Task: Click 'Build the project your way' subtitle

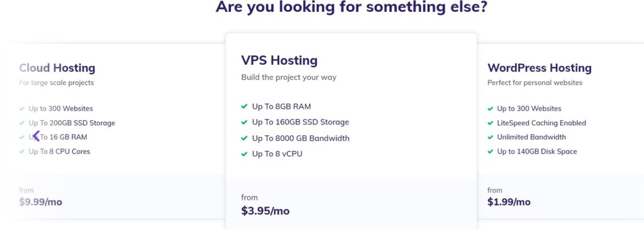Action: point(289,77)
